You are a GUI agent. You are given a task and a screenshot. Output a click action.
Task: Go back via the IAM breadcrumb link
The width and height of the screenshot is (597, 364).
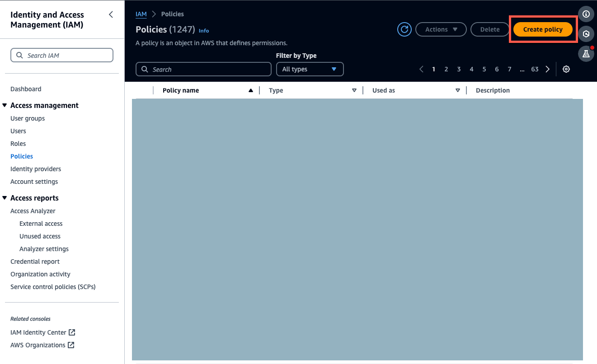(141, 14)
